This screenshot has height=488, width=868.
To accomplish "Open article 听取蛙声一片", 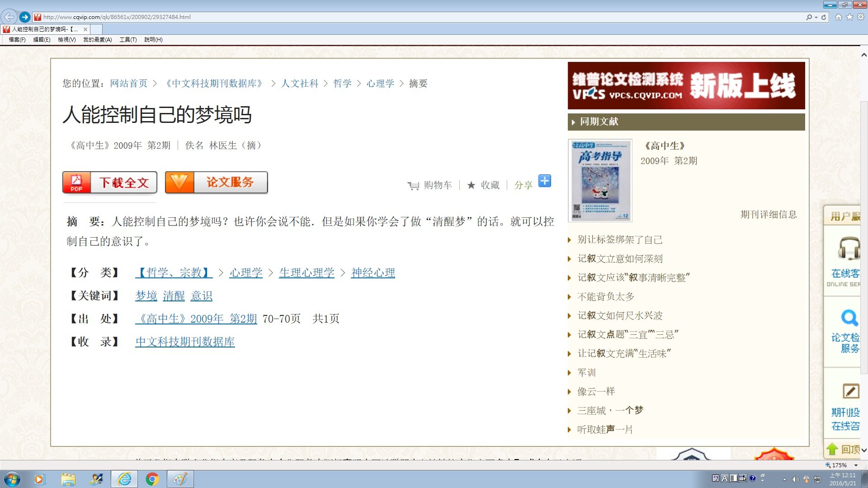I will pyautogui.click(x=605, y=430).
